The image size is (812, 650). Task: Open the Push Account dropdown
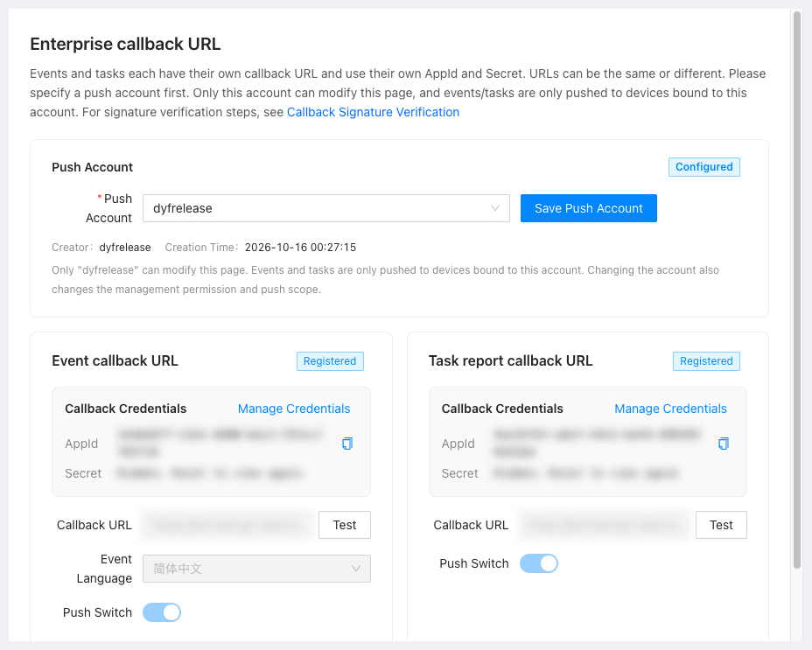[326, 208]
